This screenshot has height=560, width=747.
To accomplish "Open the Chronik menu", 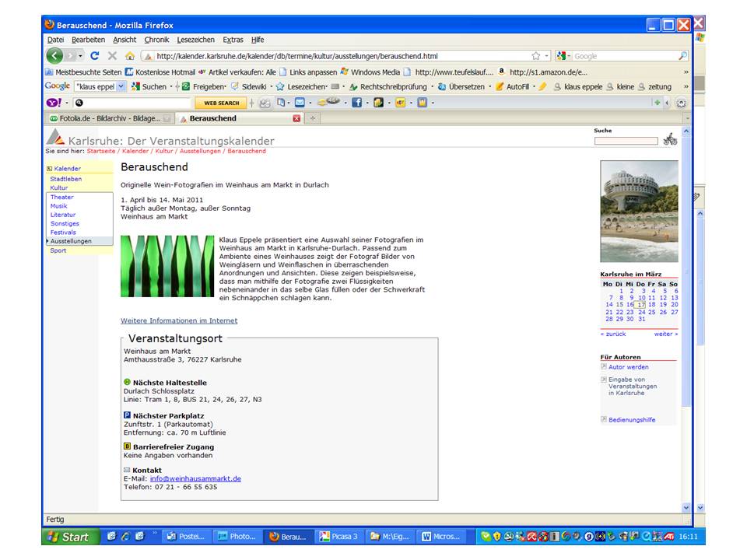I will [x=156, y=40].
